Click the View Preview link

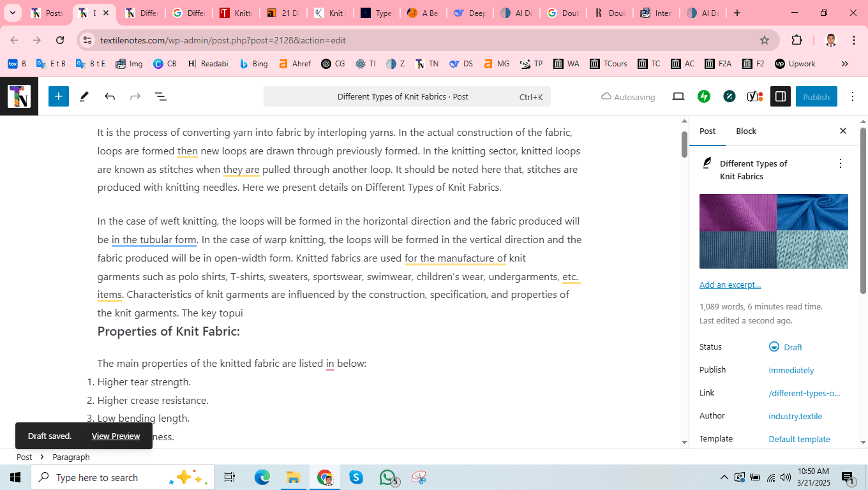click(x=116, y=436)
